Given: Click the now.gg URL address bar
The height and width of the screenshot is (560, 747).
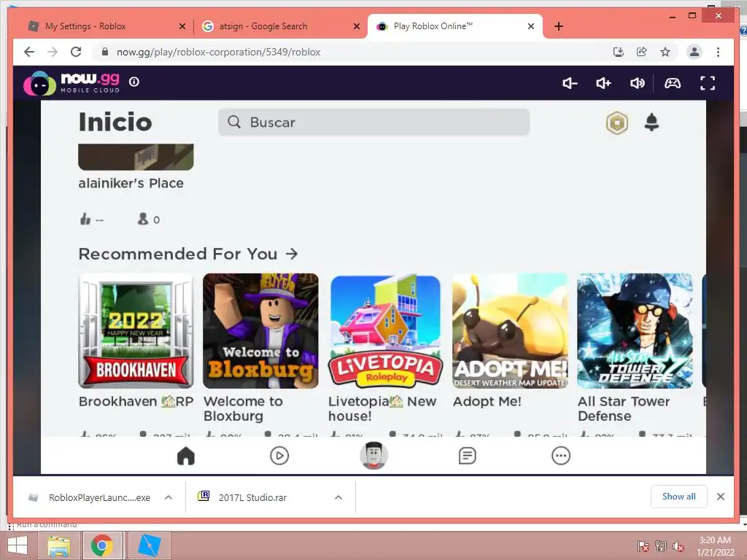Looking at the screenshot, I should click(352, 52).
